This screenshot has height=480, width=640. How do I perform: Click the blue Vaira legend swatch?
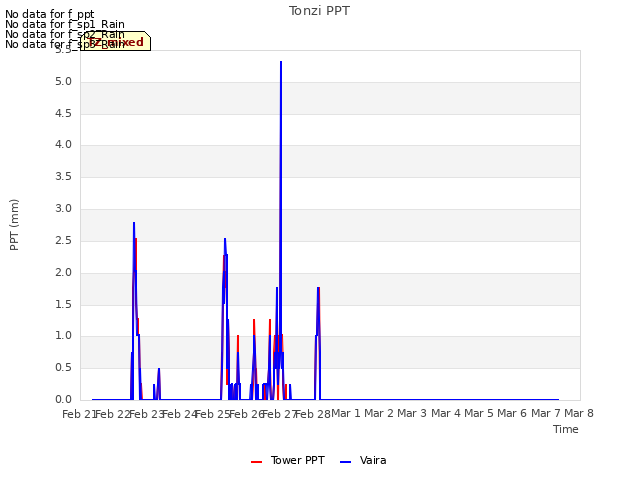point(345,462)
